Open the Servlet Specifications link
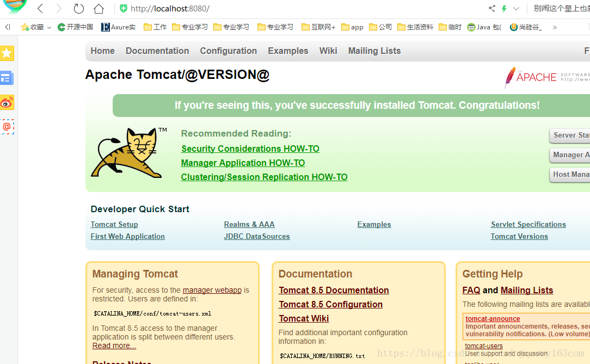This screenshot has height=364, width=590. click(x=528, y=225)
